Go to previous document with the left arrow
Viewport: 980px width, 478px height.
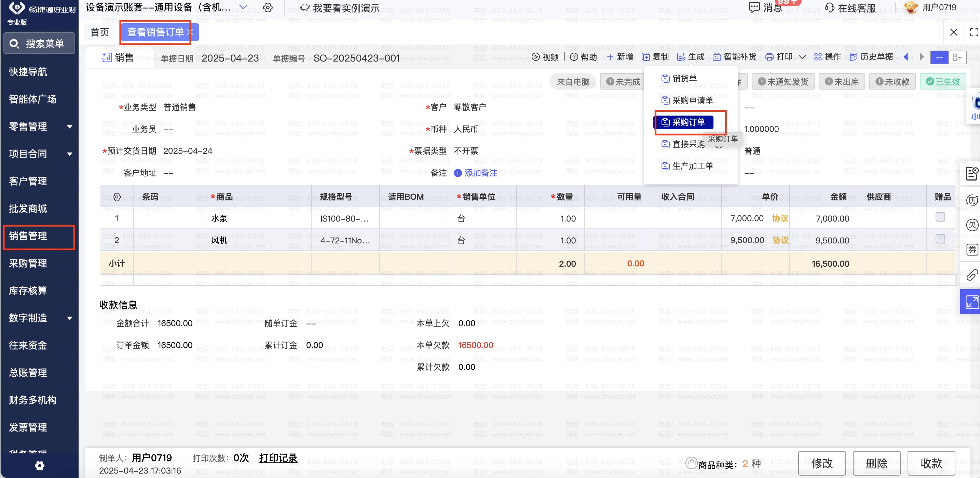906,57
